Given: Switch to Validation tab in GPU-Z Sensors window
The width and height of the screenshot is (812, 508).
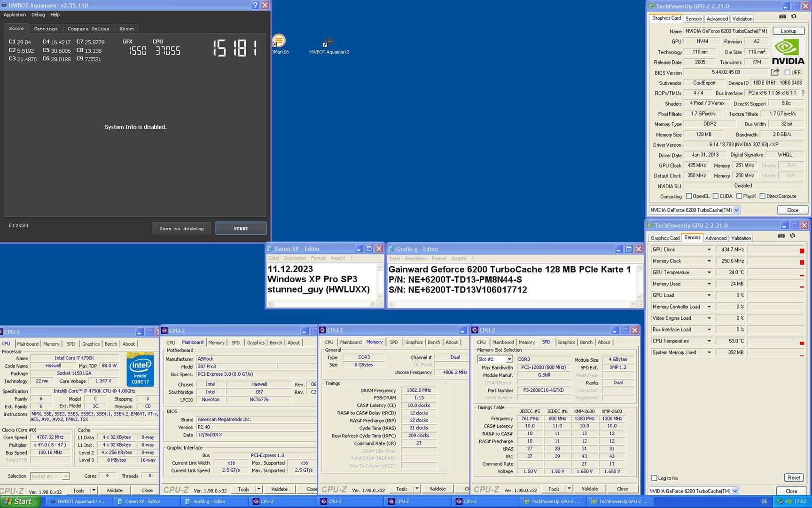Looking at the screenshot, I should [741, 238].
